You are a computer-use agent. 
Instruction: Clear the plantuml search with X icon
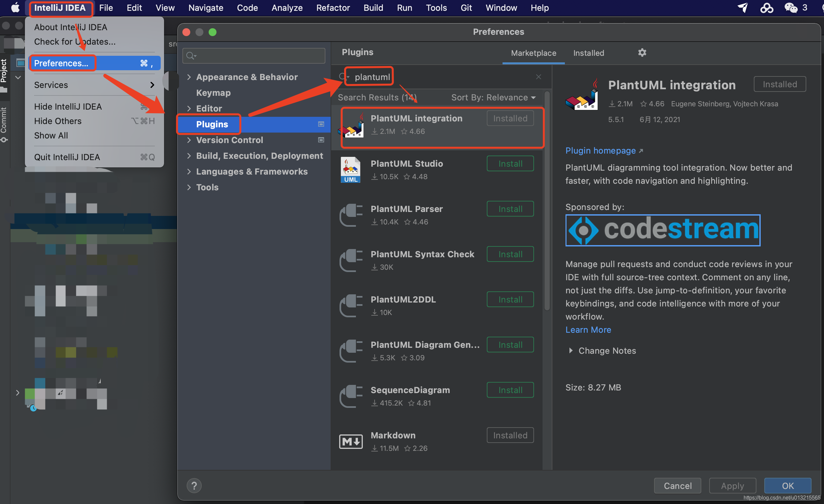(538, 77)
